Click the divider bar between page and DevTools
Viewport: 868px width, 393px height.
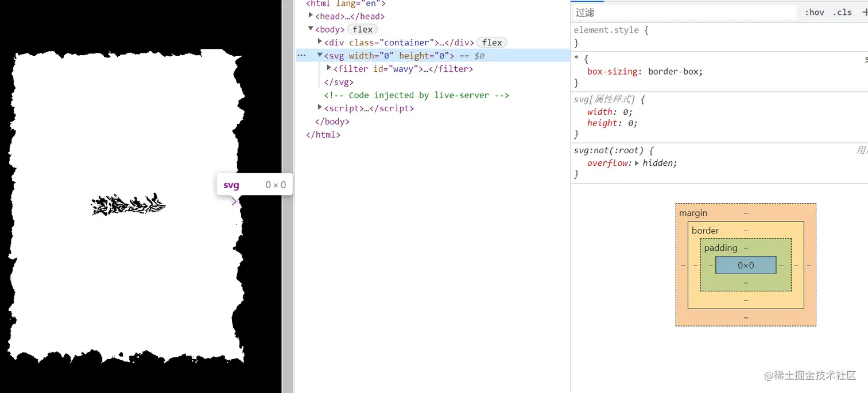pyautogui.click(x=288, y=196)
